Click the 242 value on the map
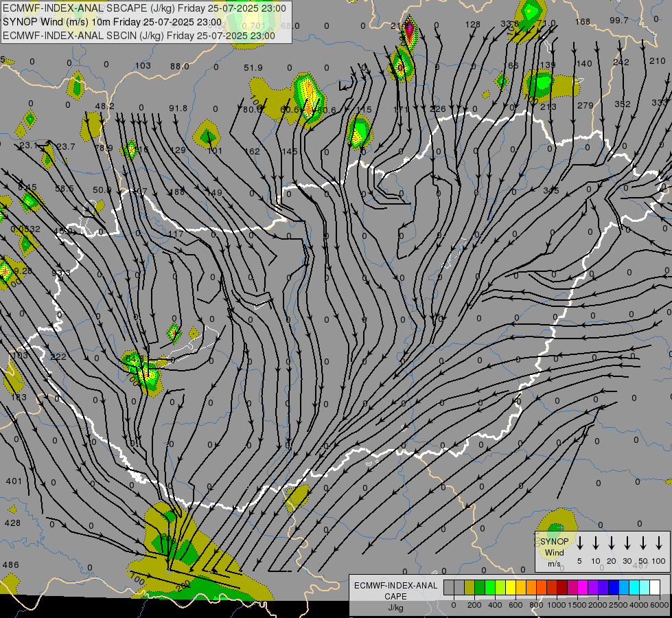This screenshot has width=672, height=618. 621,62
